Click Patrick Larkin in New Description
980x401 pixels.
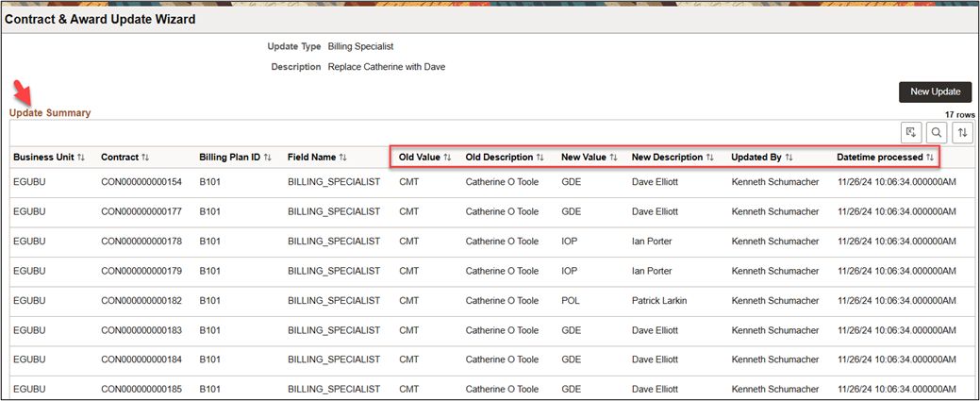659,301
